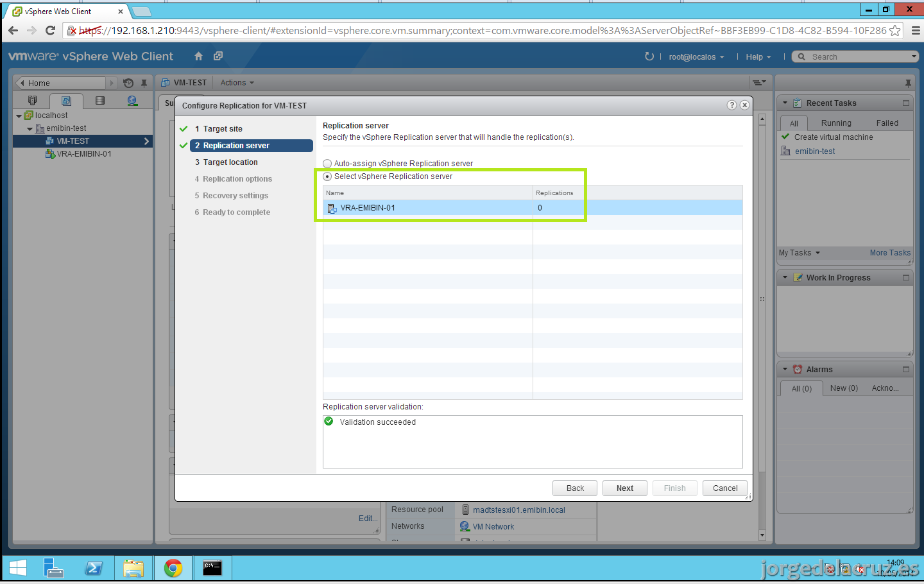Select the VRA-EMIBIN-01 row in server table
This screenshot has width=924, height=584.
point(533,208)
